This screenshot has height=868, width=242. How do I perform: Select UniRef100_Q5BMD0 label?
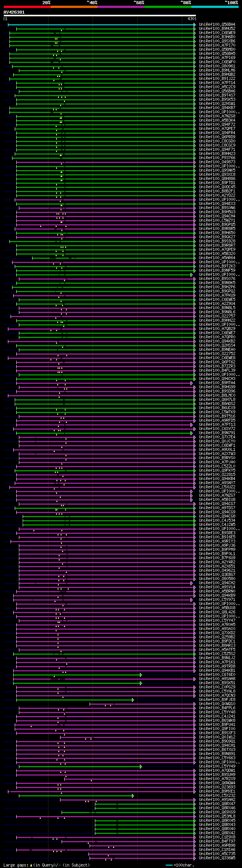click(217, 50)
